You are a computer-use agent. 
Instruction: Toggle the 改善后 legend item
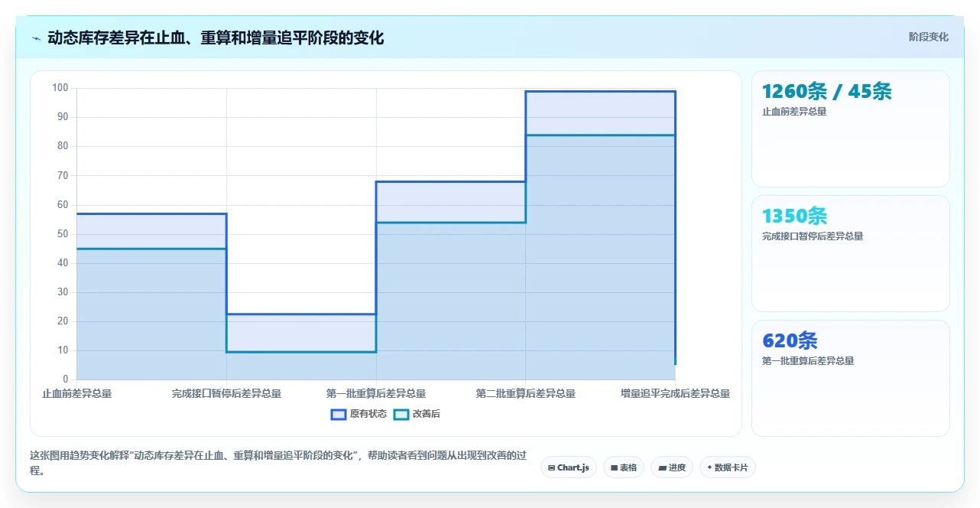point(417,414)
